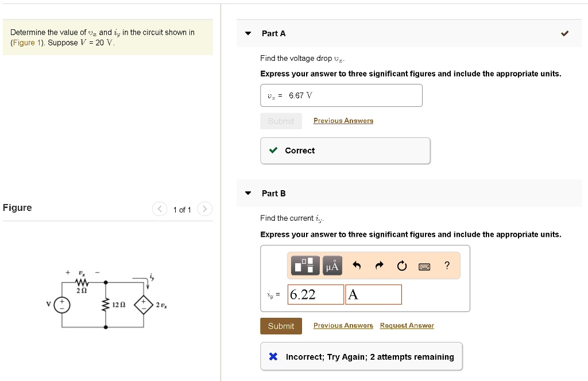Open the units (μÅ) palette

[332, 265]
